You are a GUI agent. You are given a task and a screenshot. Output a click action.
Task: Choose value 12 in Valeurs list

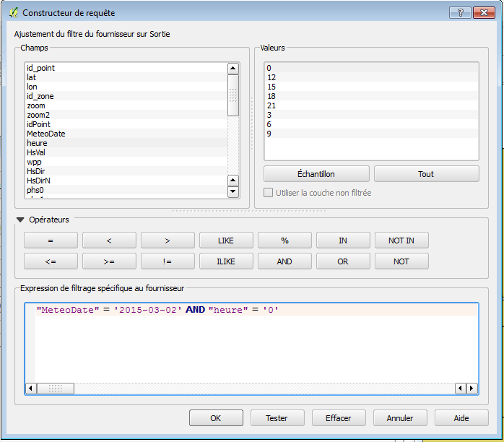271,77
